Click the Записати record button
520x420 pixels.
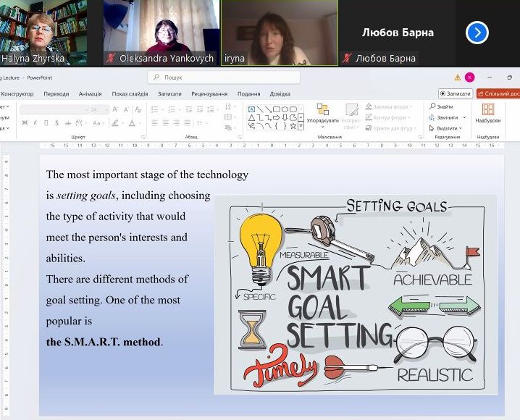coord(456,93)
